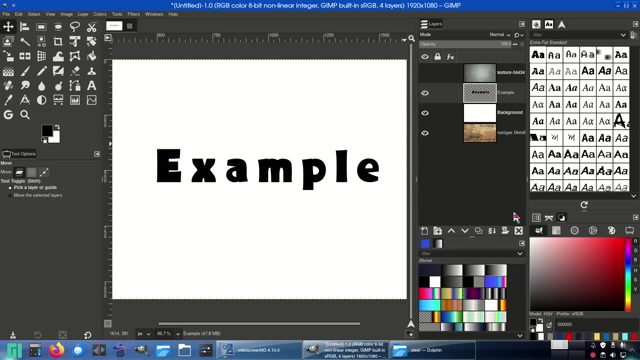Open the Tool Options panel menu
The image size is (640, 360).
pos(97,154)
